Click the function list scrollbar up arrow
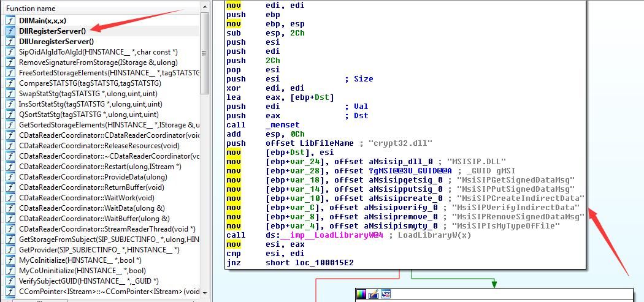 (205, 7)
